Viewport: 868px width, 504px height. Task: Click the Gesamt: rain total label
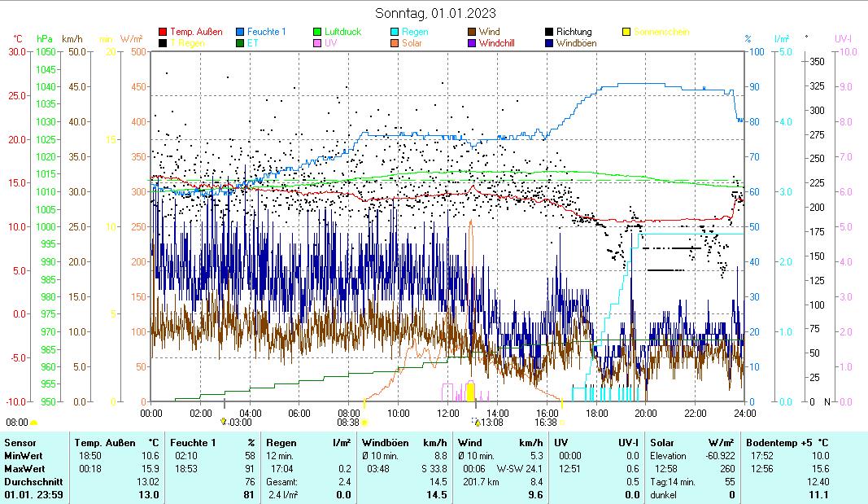click(x=281, y=482)
